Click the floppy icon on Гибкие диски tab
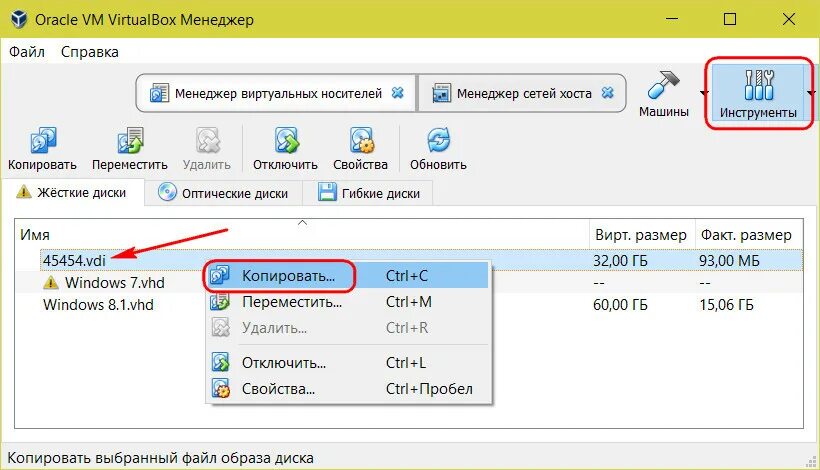 (327, 192)
